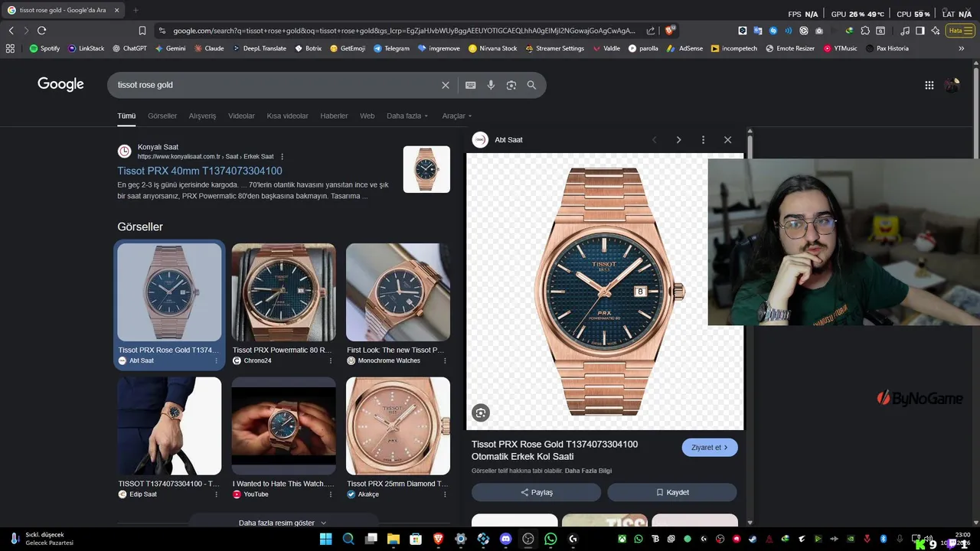Open File Explorer from taskbar
The height and width of the screenshot is (551, 980).
point(393,539)
